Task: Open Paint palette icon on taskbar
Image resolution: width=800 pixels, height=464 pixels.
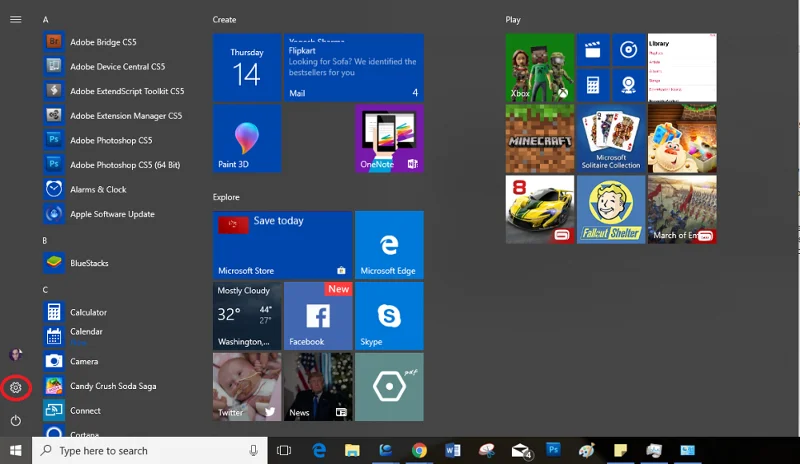Action: point(587,450)
